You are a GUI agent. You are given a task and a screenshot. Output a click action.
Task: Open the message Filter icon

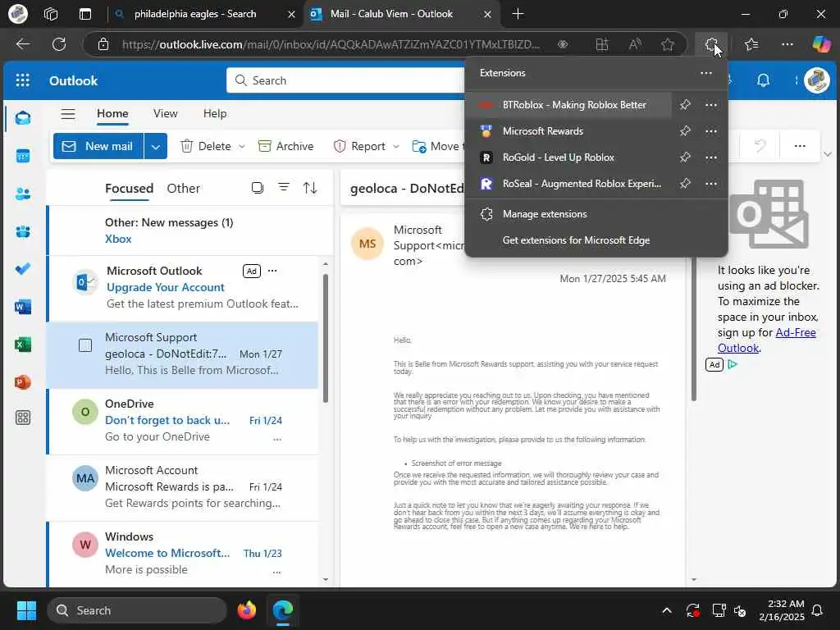point(283,187)
